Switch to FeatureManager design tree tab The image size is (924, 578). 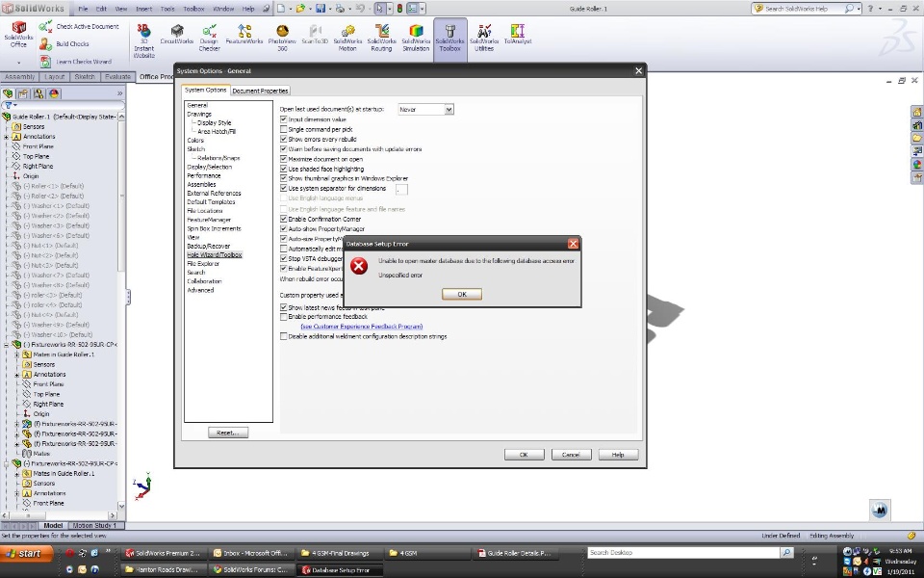[8, 93]
